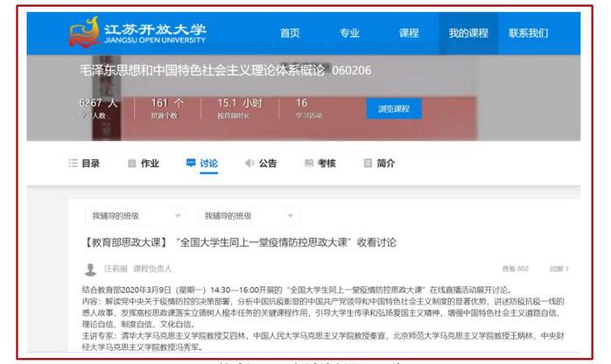The width and height of the screenshot is (611, 364).
Task: Open the 教育部思政大课 discussion title
Action: [240, 242]
